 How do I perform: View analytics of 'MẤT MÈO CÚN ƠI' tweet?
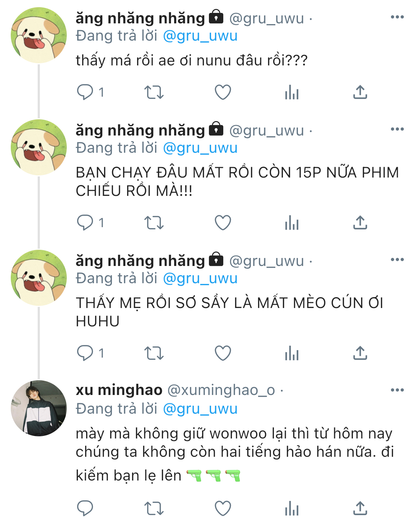click(291, 353)
